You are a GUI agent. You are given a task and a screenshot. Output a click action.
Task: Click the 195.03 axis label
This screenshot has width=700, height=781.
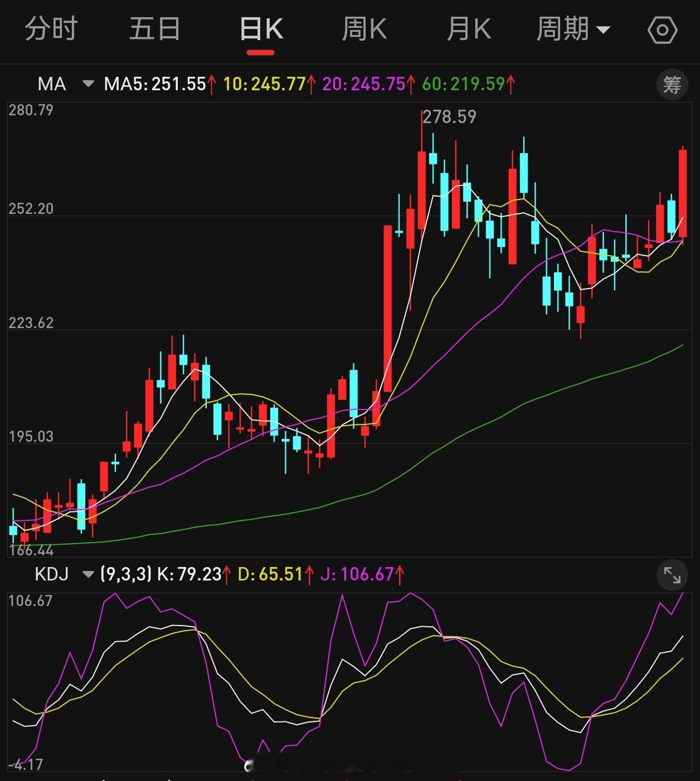pyautogui.click(x=31, y=437)
